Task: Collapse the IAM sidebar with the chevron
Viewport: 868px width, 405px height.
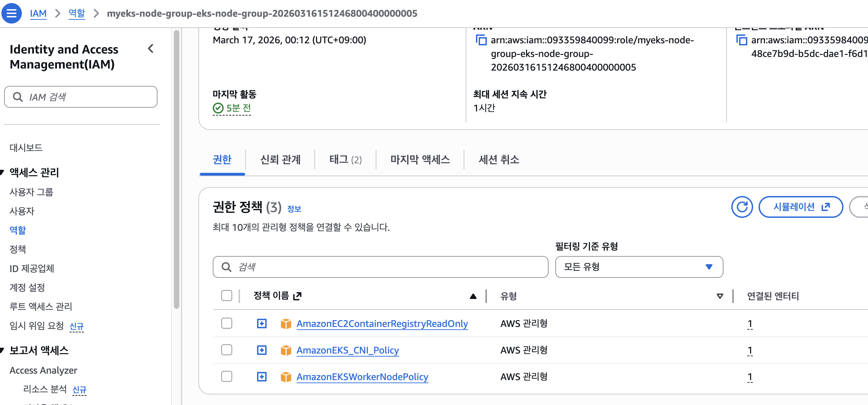Action: click(x=151, y=49)
